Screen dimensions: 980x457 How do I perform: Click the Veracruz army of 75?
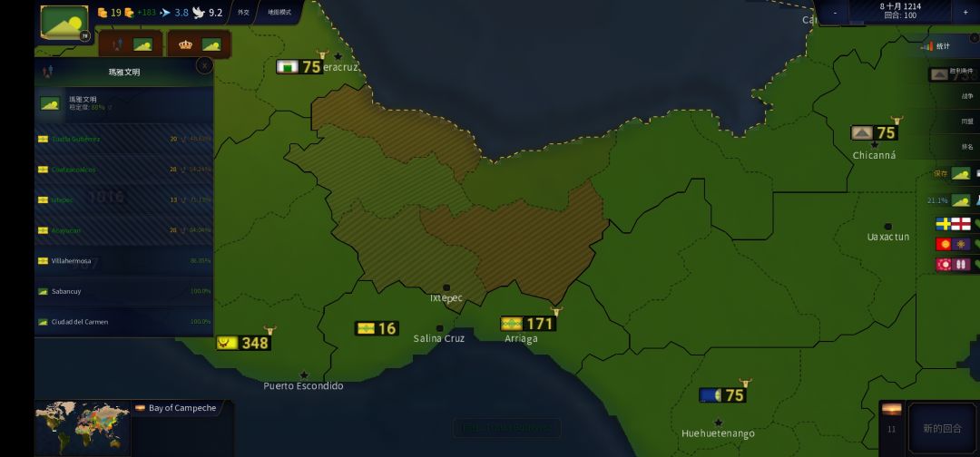point(300,67)
